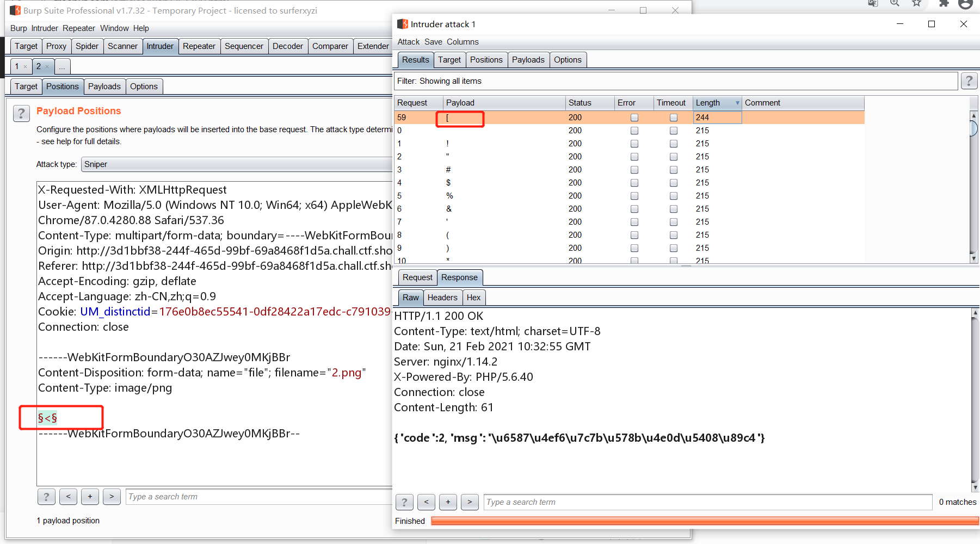Image resolution: width=980 pixels, height=544 pixels.
Task: Toggle the Error checkbox for request 7
Action: pos(634,222)
